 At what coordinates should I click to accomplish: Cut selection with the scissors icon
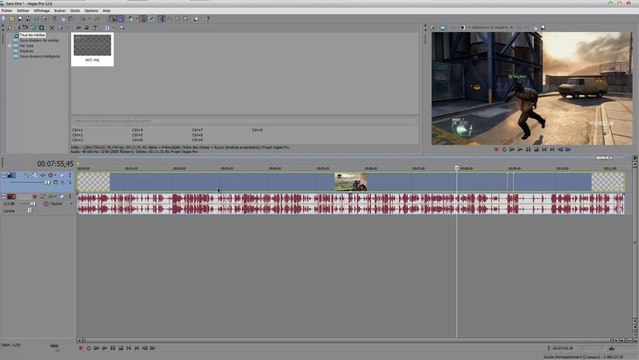55,19
